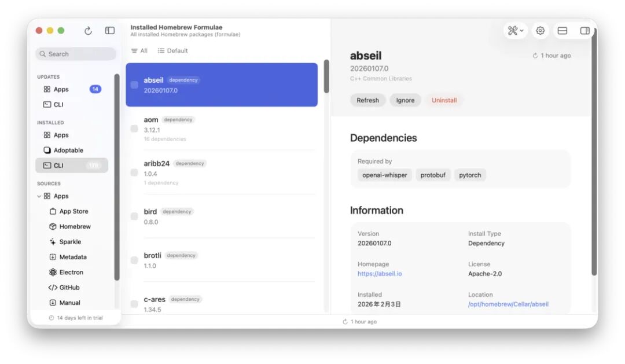The height and width of the screenshot is (364, 625).
Task: Open the Default sort dropdown
Action: click(x=172, y=50)
